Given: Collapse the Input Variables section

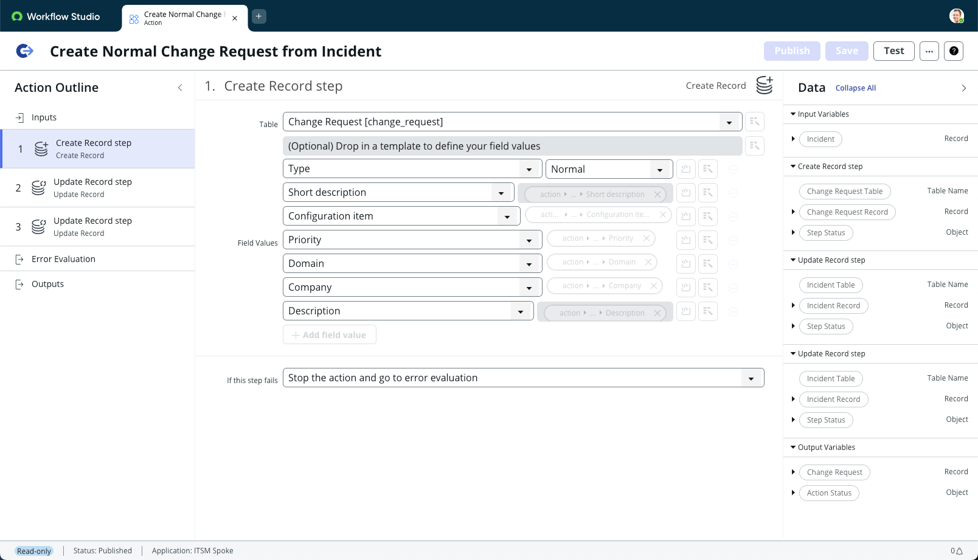Looking at the screenshot, I should tap(793, 114).
